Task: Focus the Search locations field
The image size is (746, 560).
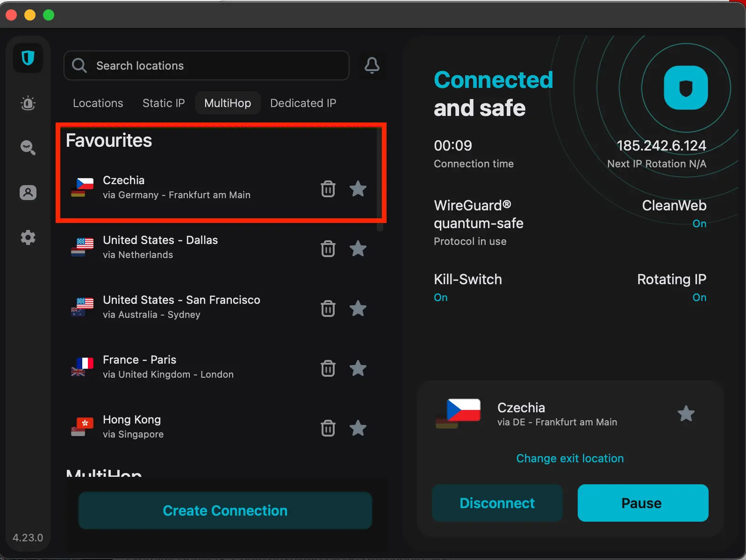Action: pyautogui.click(x=207, y=65)
